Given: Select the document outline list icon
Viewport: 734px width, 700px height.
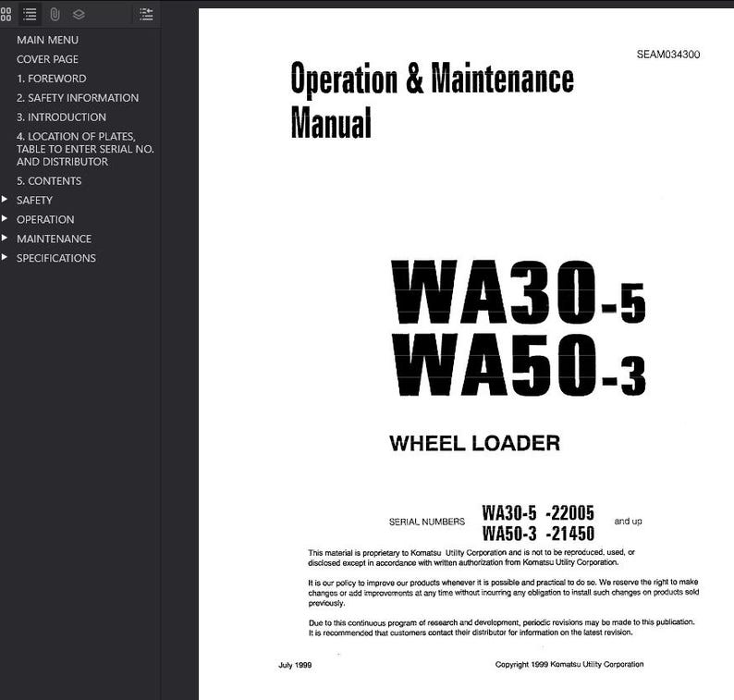Looking at the screenshot, I should (x=30, y=15).
